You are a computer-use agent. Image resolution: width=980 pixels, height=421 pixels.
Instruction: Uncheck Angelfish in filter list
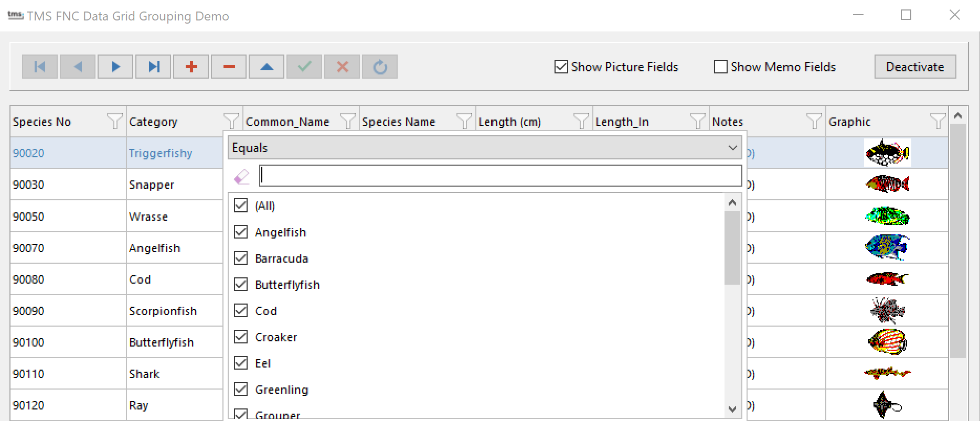(x=241, y=232)
